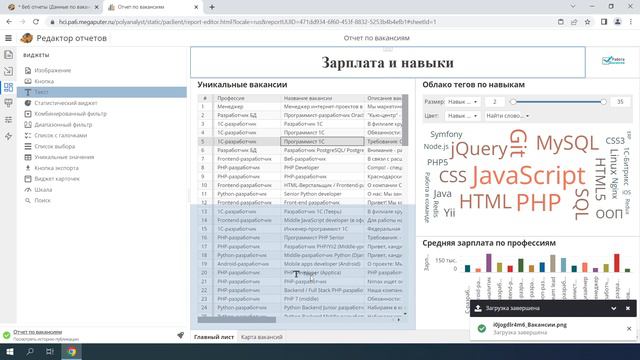Click the green publication status checkmark
The width and height of the screenshot is (640, 360).
point(7,335)
